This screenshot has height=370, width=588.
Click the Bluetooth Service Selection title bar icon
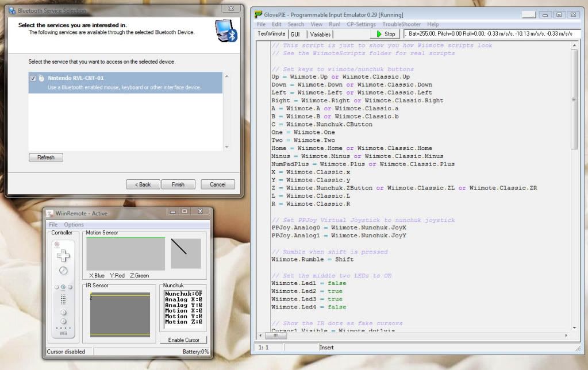click(x=12, y=10)
